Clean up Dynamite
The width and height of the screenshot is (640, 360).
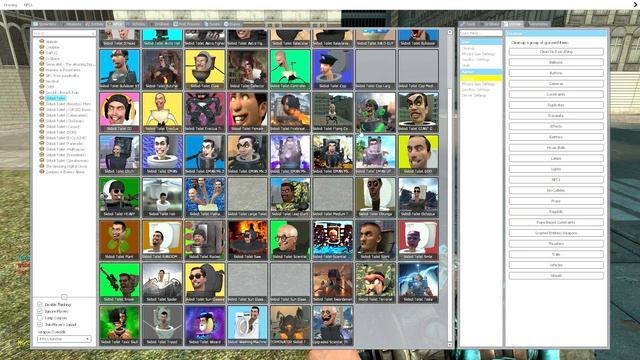click(556, 116)
